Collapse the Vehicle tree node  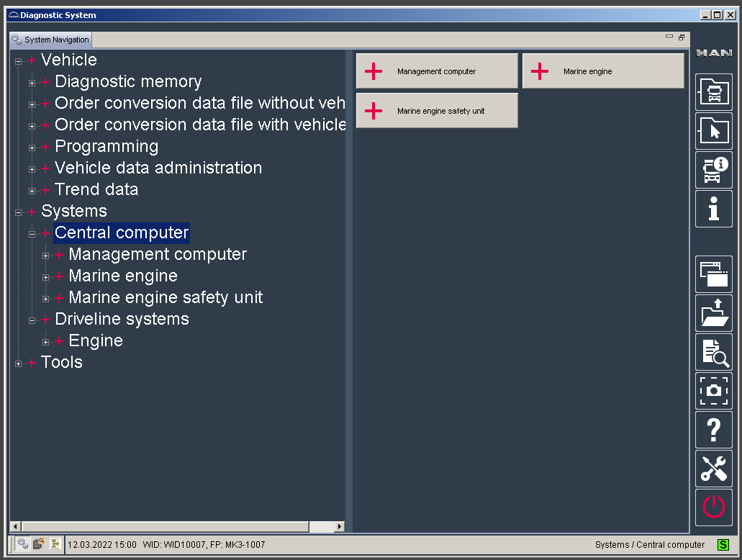18,61
